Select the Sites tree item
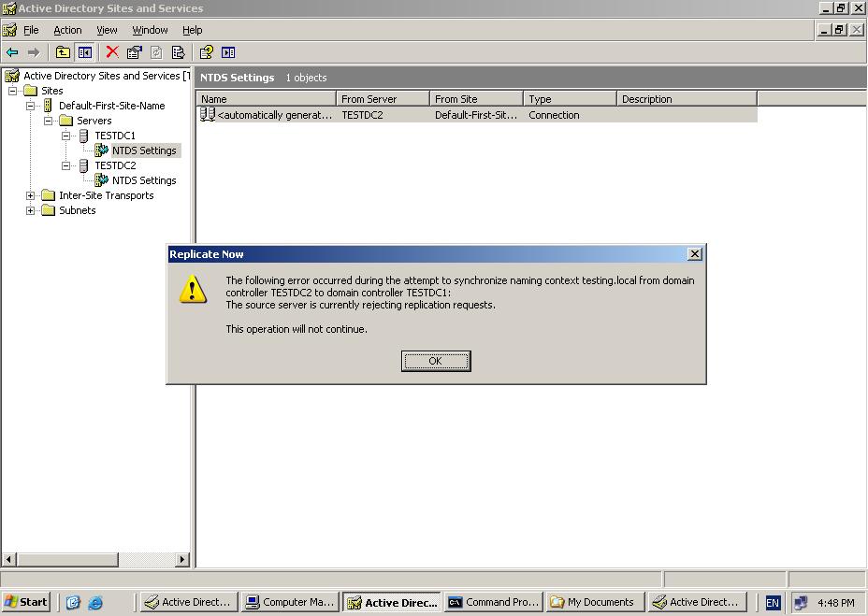This screenshot has height=616, width=868. pyautogui.click(x=52, y=91)
